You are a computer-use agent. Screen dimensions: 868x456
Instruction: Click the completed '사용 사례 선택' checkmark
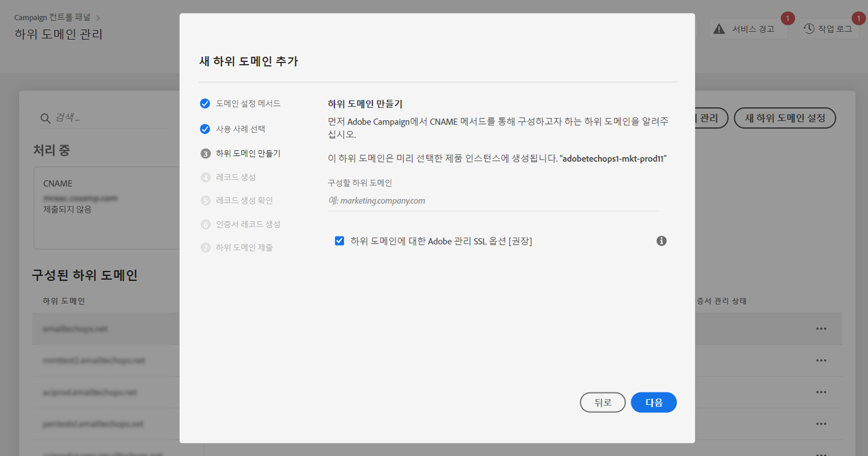205,129
